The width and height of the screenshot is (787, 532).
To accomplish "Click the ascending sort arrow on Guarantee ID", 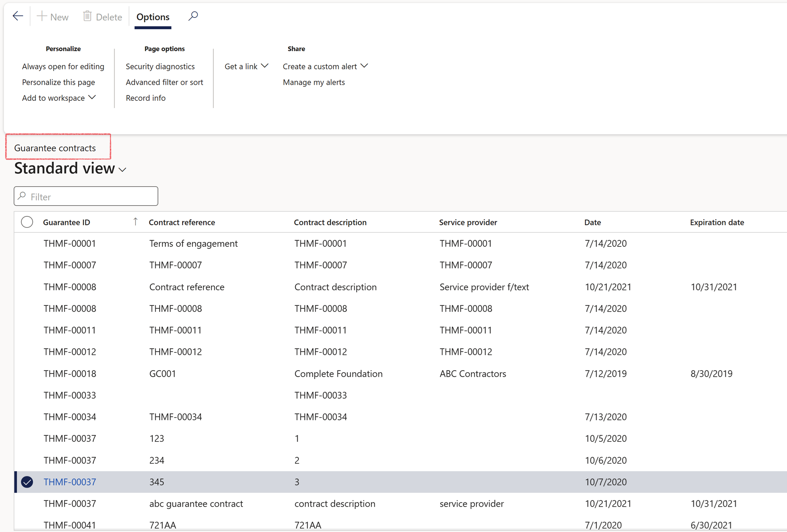I will (x=135, y=222).
